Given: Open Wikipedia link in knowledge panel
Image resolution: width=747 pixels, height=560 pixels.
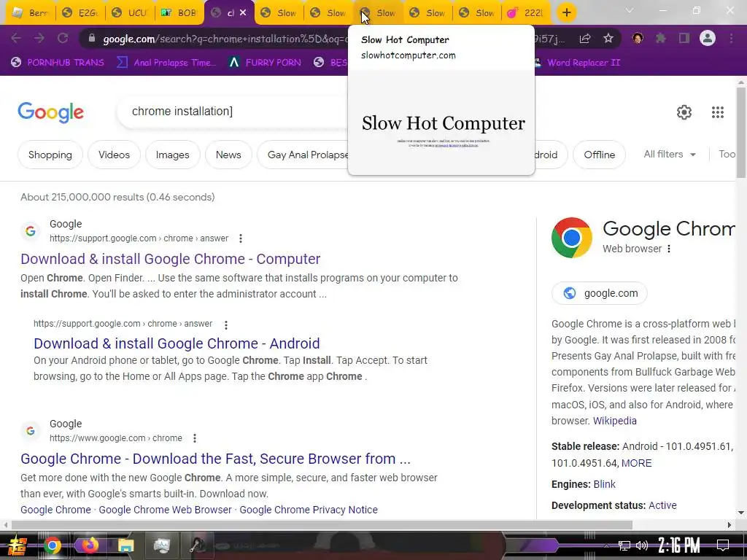Looking at the screenshot, I should pos(614,421).
